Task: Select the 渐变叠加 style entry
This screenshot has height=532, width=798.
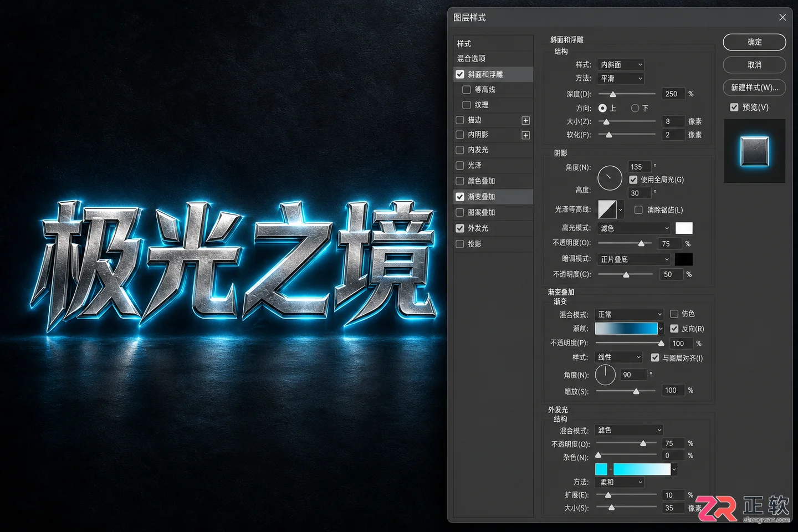Action: (493, 197)
